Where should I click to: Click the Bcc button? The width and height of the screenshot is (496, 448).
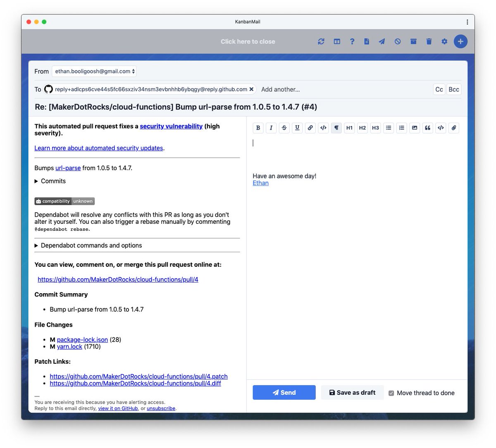pos(454,89)
